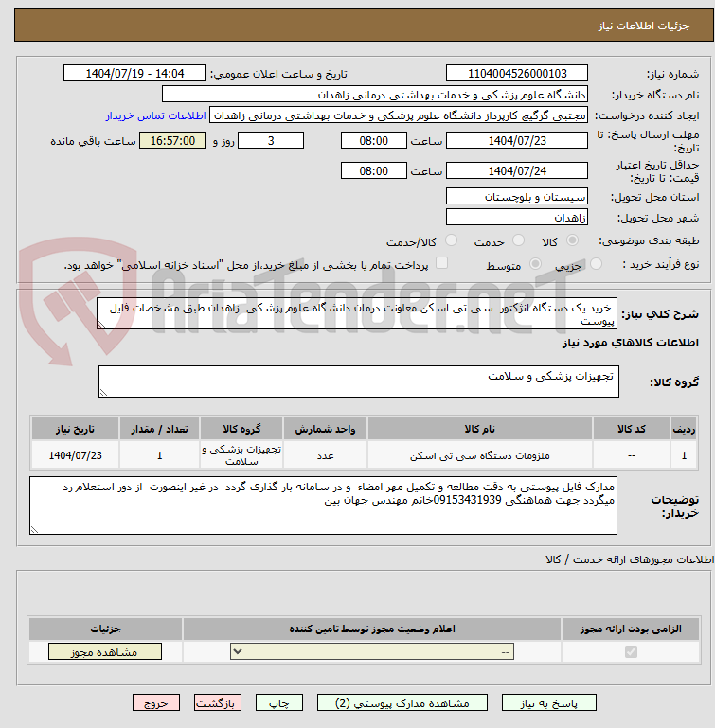Click the price validity date 1404/07/24 field
Screen dimensions: 715x728
[x=517, y=170]
